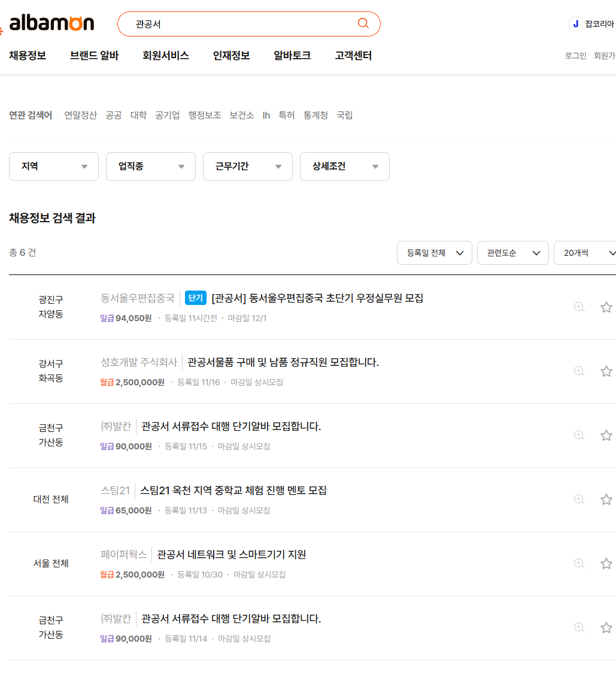Expand the 등록일 전체 dropdown
This screenshot has width=616, height=674.
[435, 253]
